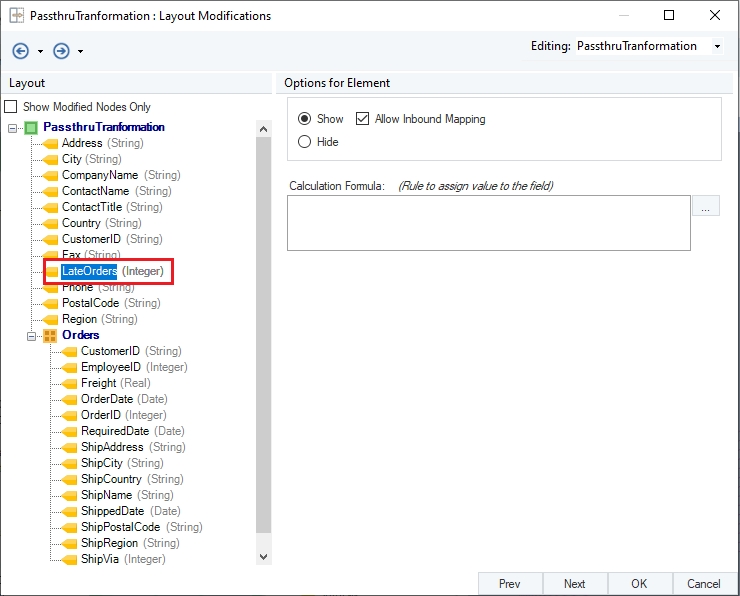Click the ShipVia field tag icon
740x596 pixels.
pos(69,559)
